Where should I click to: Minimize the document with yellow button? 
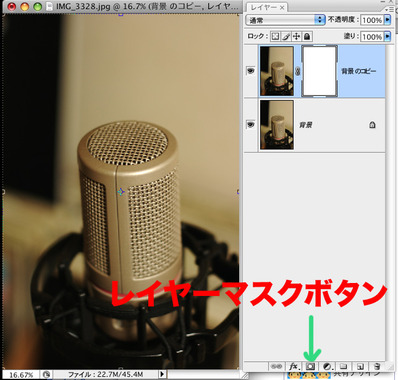pyautogui.click(x=25, y=6)
